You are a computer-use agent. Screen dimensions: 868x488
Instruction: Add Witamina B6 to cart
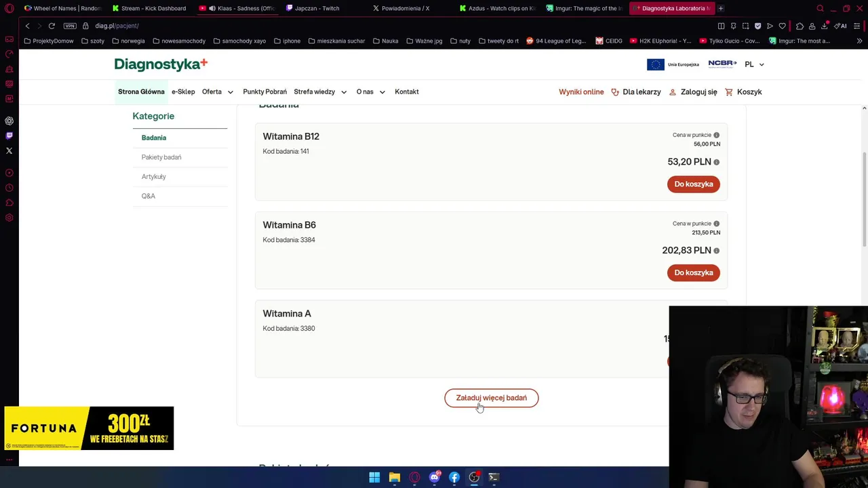693,272
